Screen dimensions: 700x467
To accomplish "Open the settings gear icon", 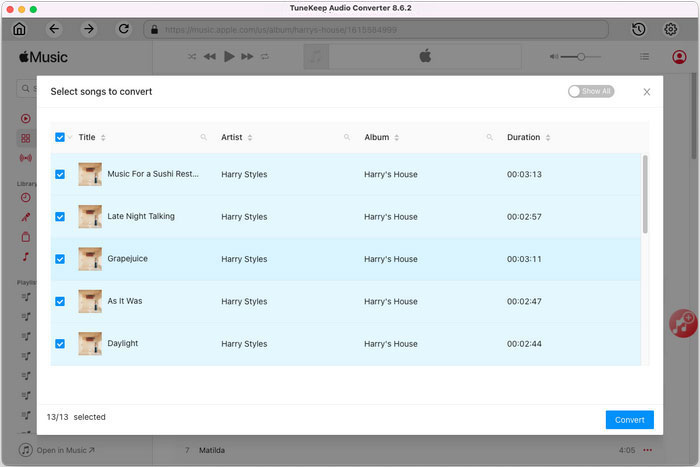I will click(671, 29).
